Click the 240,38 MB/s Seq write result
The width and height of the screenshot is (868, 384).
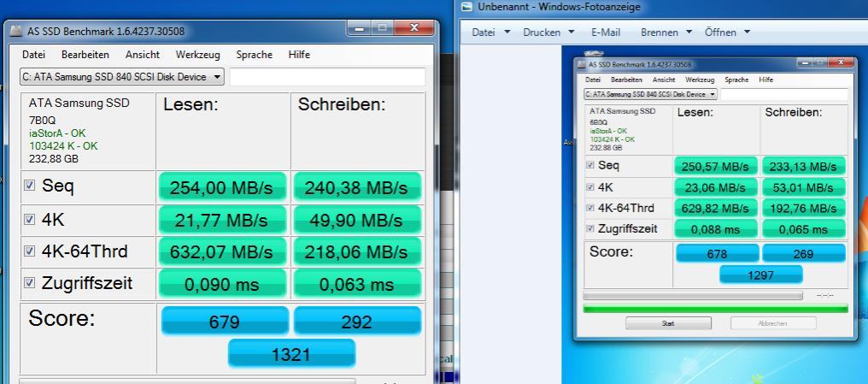[x=357, y=187]
